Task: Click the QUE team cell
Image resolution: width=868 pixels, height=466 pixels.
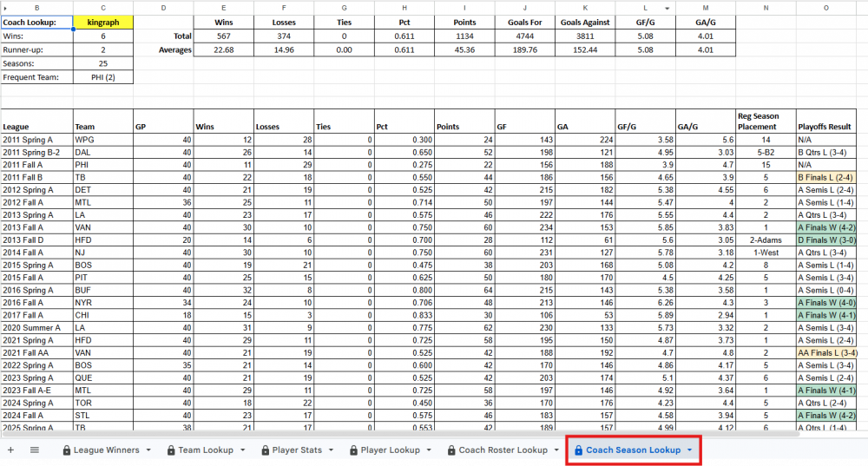Action: (x=103, y=377)
